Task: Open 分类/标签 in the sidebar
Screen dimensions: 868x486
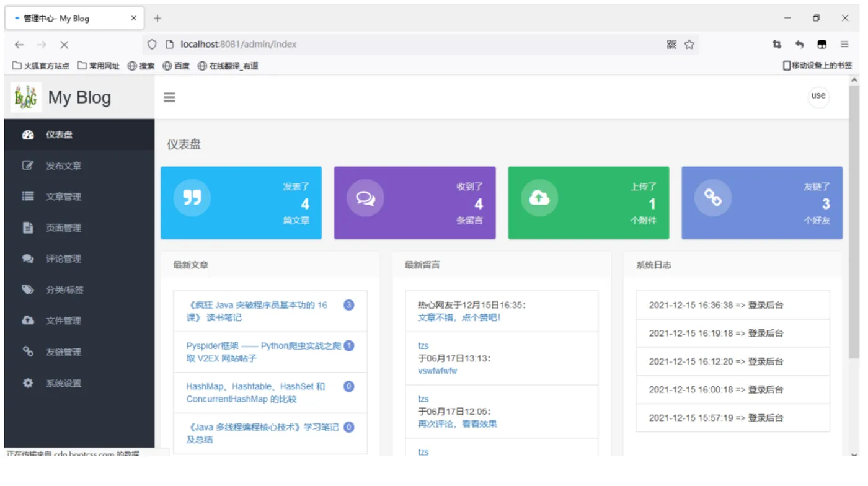Action: (x=79, y=289)
